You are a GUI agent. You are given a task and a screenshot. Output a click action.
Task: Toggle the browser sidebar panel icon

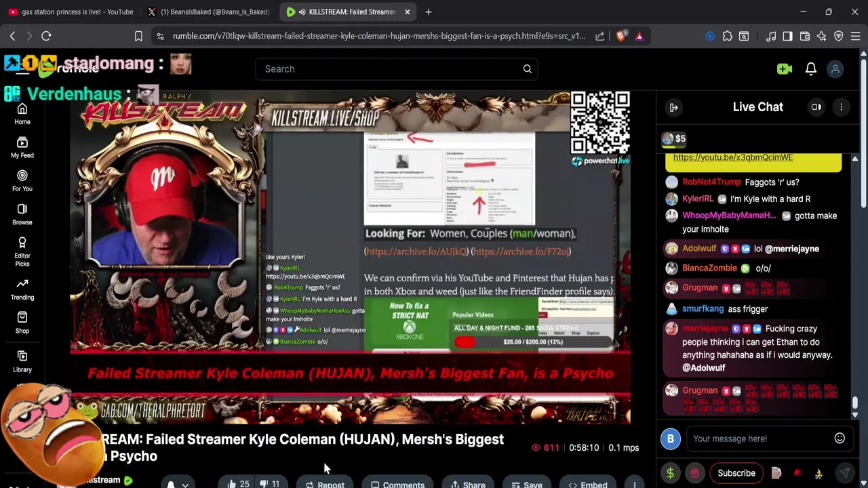[787, 36]
